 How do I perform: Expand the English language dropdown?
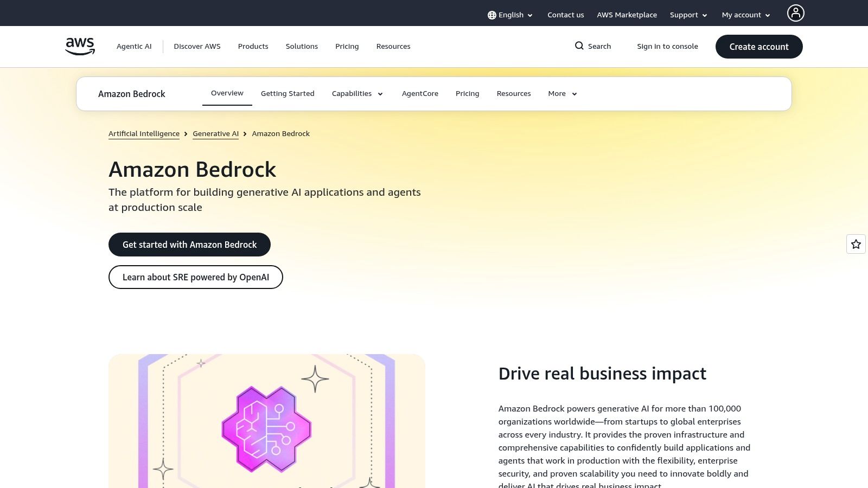510,15
